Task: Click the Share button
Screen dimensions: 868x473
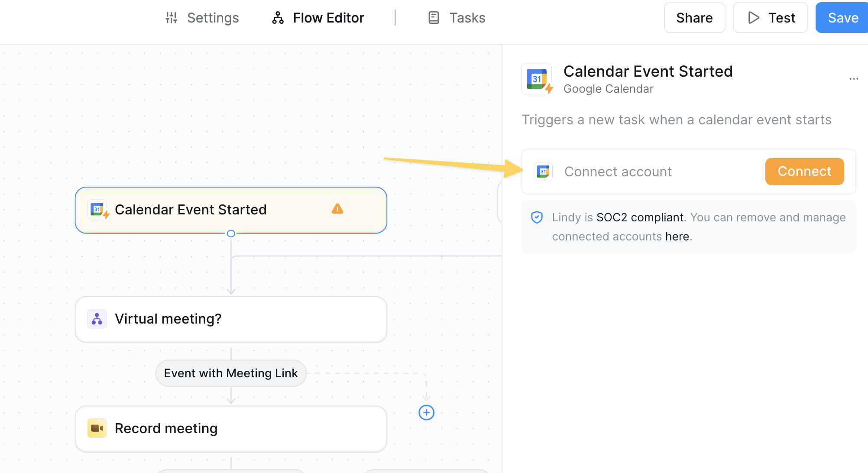Action: pyautogui.click(x=694, y=17)
